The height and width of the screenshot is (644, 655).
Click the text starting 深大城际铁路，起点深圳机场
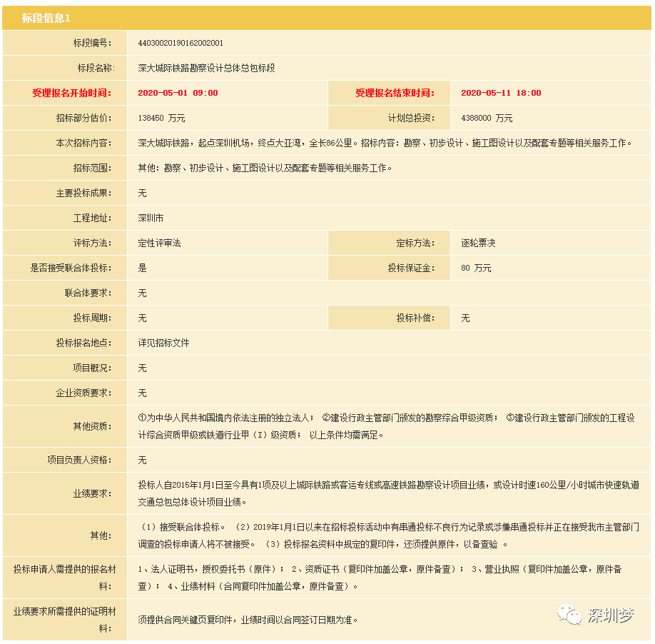pyautogui.click(x=385, y=143)
